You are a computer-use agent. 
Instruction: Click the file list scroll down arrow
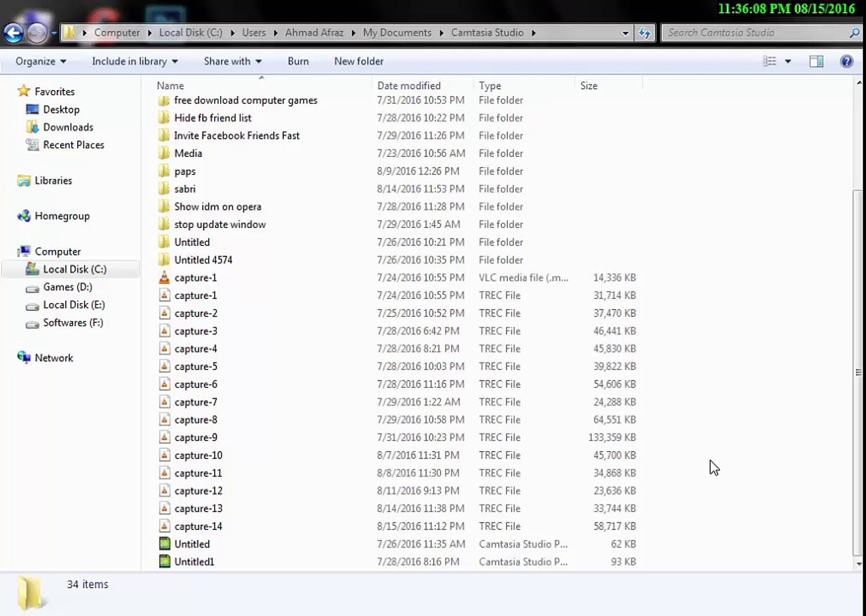(x=859, y=564)
